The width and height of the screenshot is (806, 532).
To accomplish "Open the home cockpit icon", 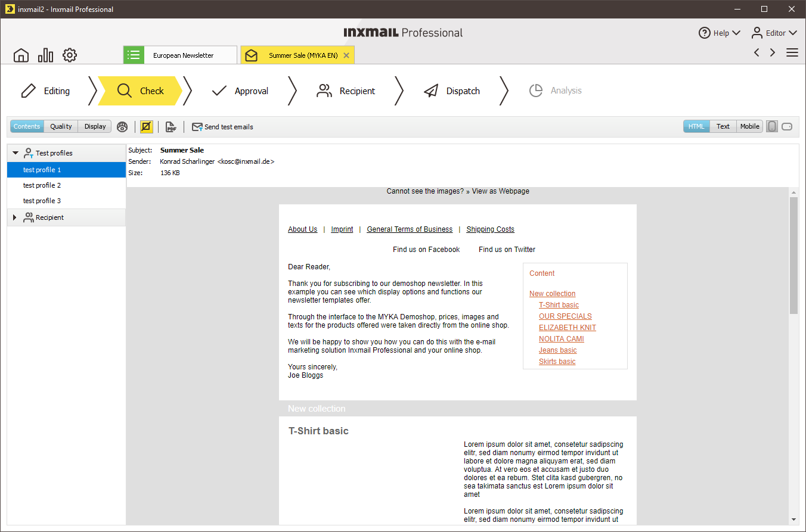I will (21, 55).
